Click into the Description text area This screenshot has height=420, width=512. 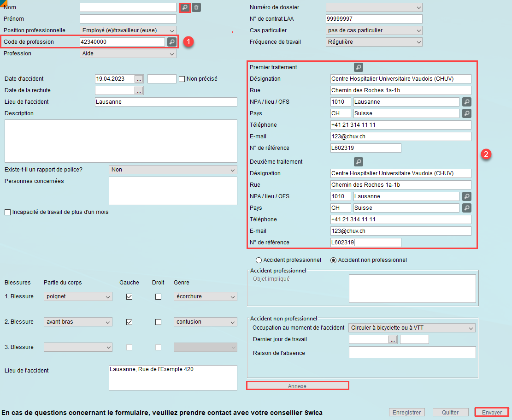tap(121, 141)
